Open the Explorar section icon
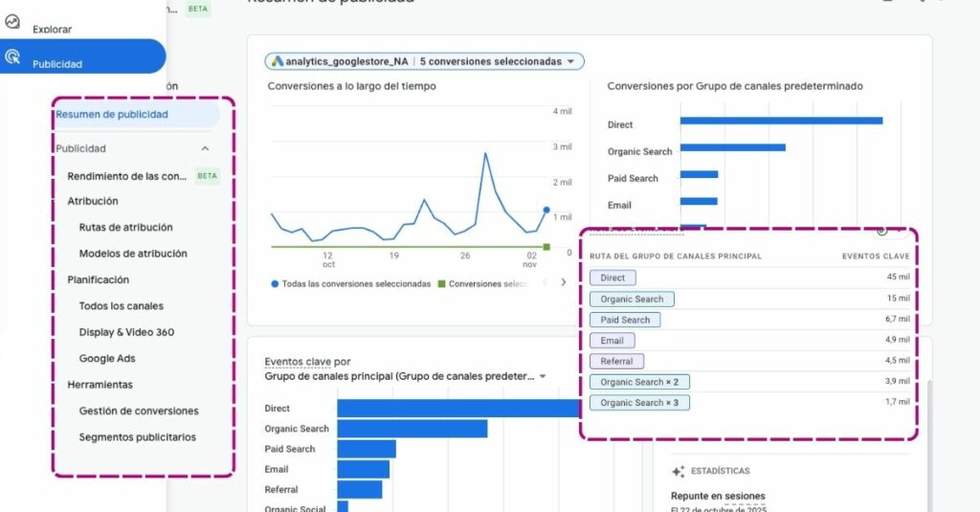The image size is (980, 512). (x=12, y=22)
